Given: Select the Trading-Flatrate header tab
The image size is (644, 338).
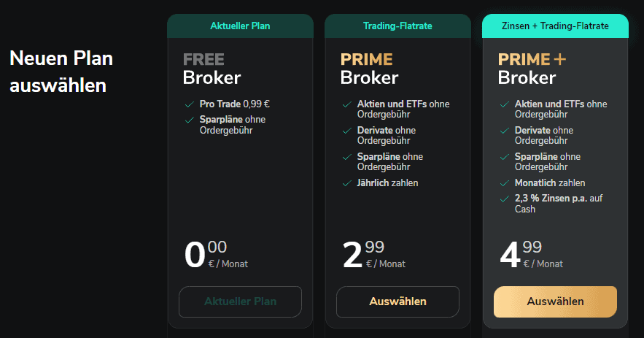Looking at the screenshot, I should pos(397,26).
